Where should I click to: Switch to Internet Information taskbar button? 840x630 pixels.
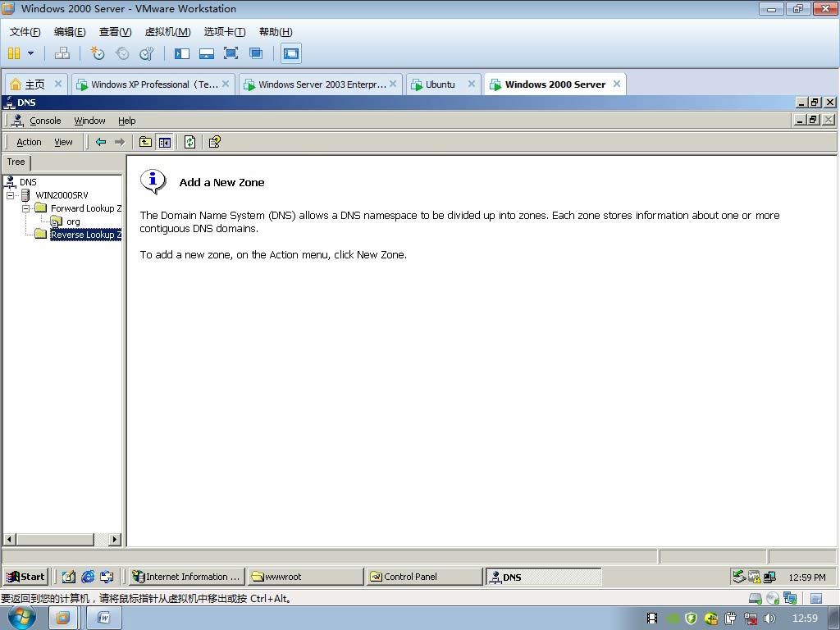[x=188, y=577]
